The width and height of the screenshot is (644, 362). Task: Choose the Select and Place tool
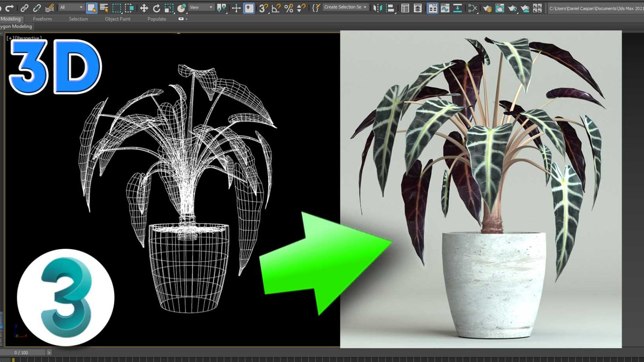click(x=182, y=8)
